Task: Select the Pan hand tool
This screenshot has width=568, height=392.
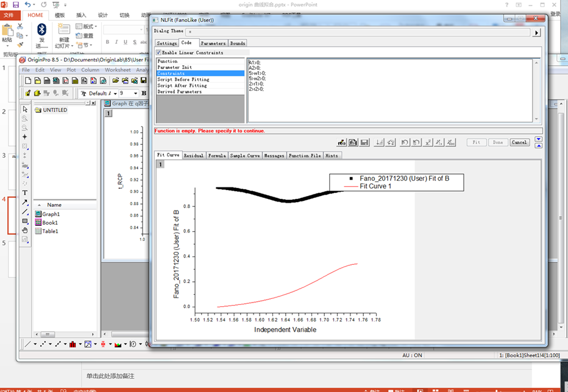Action: pos(24,230)
